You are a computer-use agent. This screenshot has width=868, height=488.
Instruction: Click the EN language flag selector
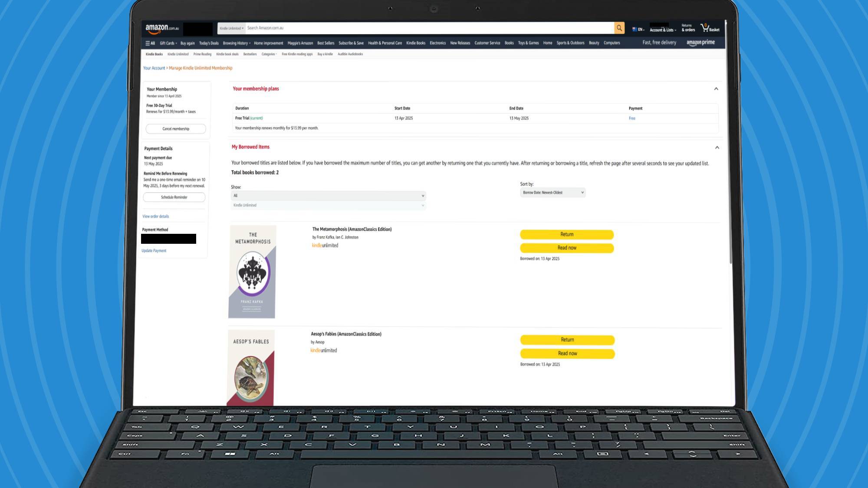click(x=638, y=29)
